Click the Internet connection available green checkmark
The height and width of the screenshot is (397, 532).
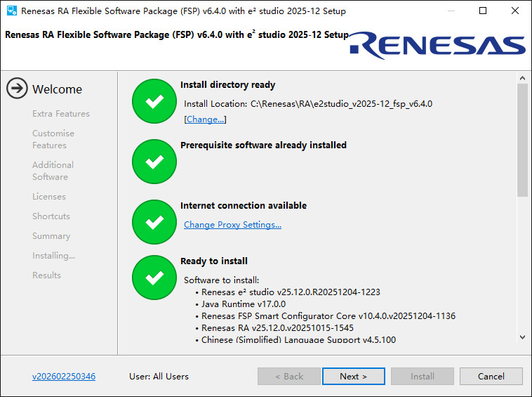154,222
